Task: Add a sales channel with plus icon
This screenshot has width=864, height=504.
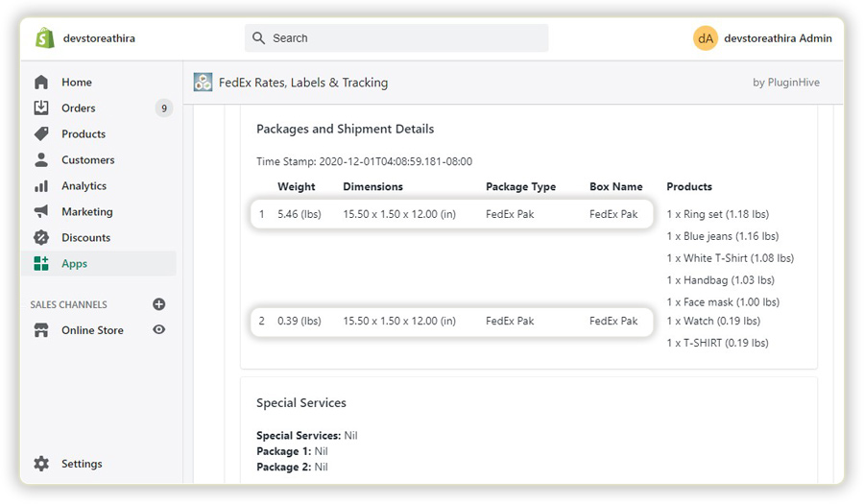Action: [158, 304]
